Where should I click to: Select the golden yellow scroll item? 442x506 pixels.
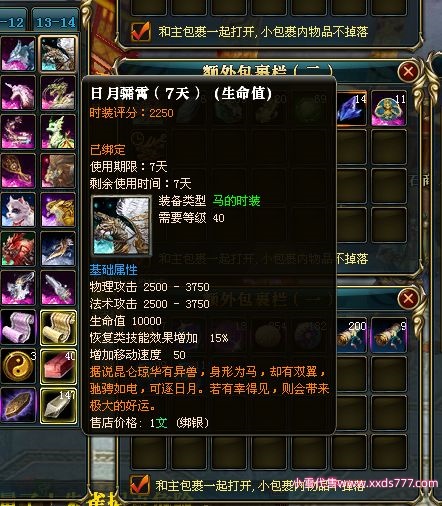tap(58, 327)
